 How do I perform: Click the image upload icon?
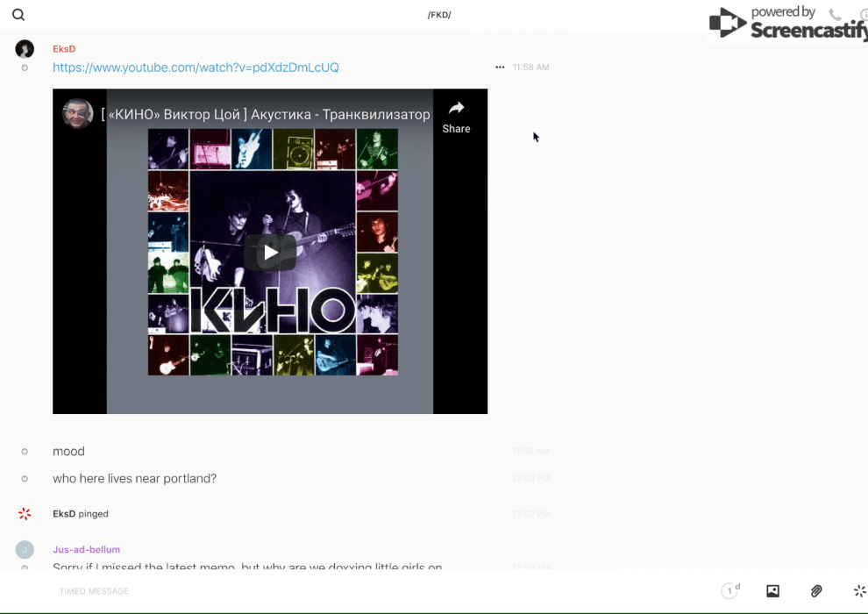point(772,591)
